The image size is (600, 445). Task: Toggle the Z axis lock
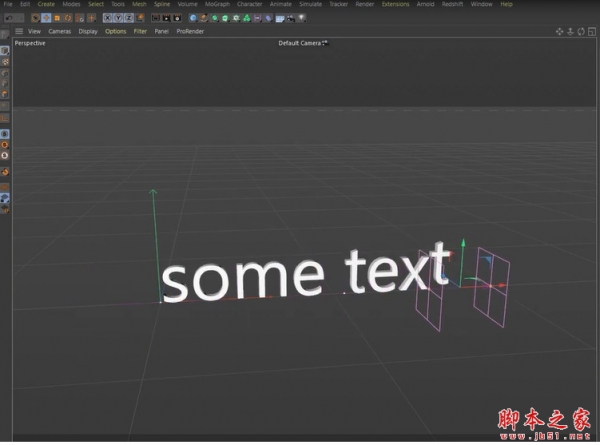128,18
